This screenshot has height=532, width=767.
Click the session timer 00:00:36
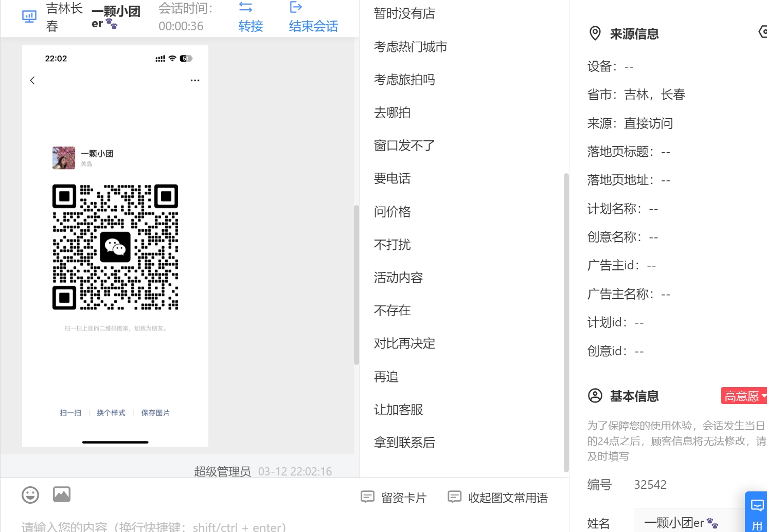pos(181,26)
